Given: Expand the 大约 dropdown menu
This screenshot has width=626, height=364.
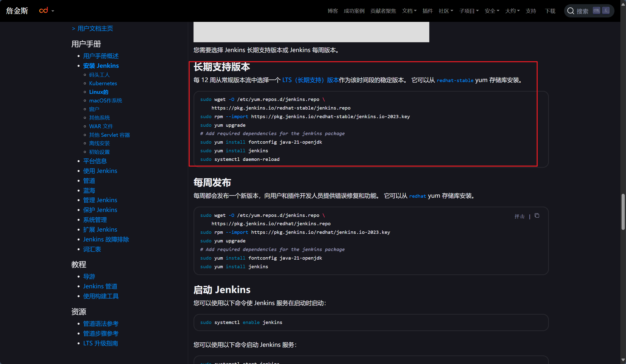Looking at the screenshot, I should coord(512,11).
